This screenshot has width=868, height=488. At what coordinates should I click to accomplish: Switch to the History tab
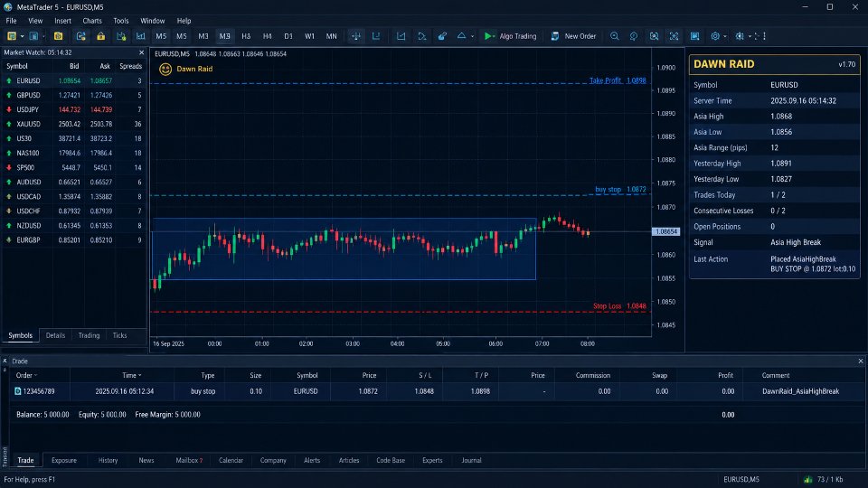[x=108, y=460]
